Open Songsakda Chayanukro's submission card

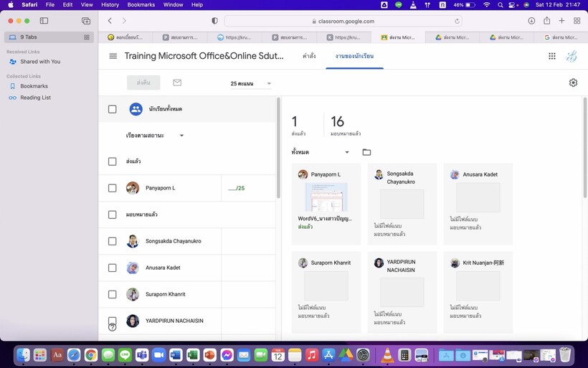point(402,204)
